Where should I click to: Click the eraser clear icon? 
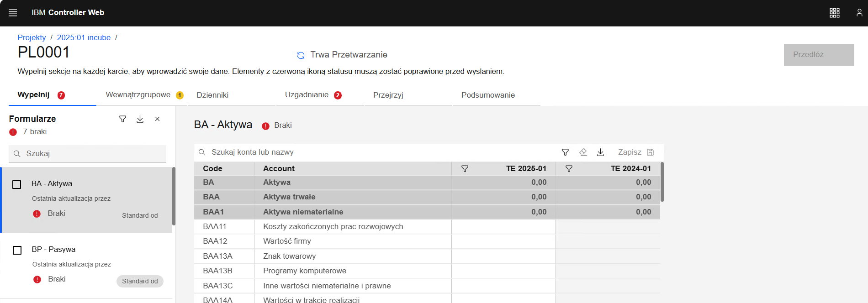pos(583,152)
